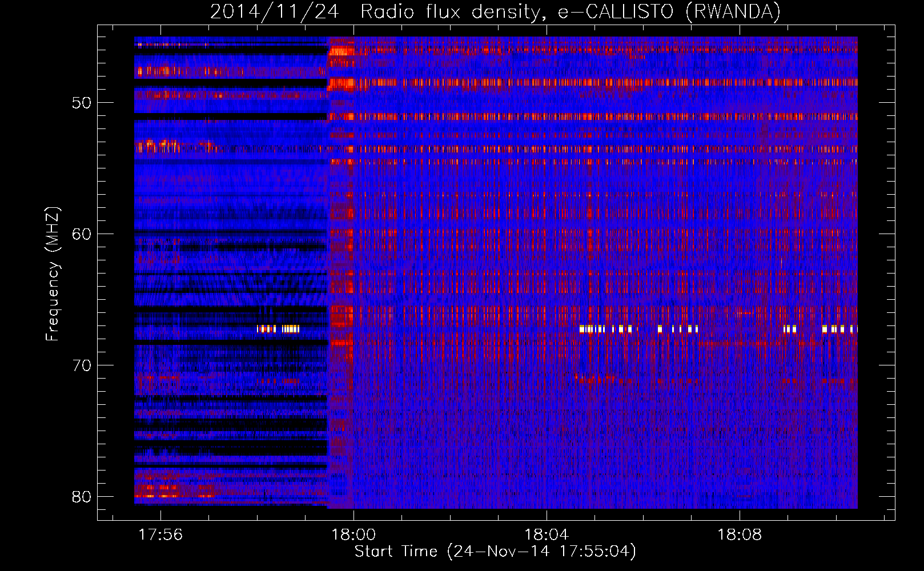
Task: Click the 80 MHz frequency tick label
Action: [x=82, y=497]
